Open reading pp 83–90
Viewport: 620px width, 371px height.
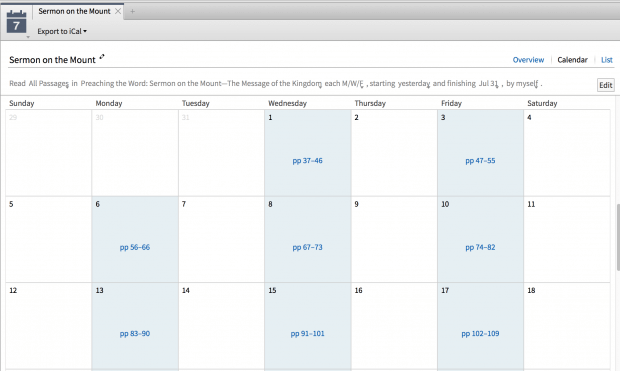(x=135, y=333)
